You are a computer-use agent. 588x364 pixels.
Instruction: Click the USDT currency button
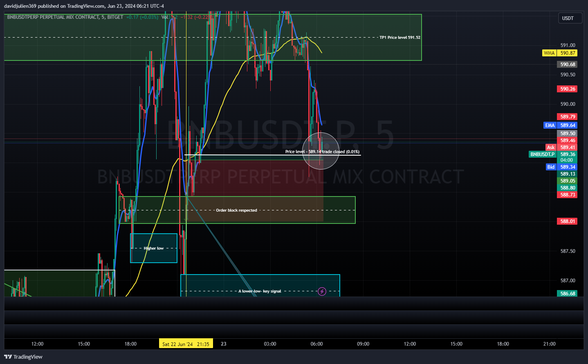570,18
